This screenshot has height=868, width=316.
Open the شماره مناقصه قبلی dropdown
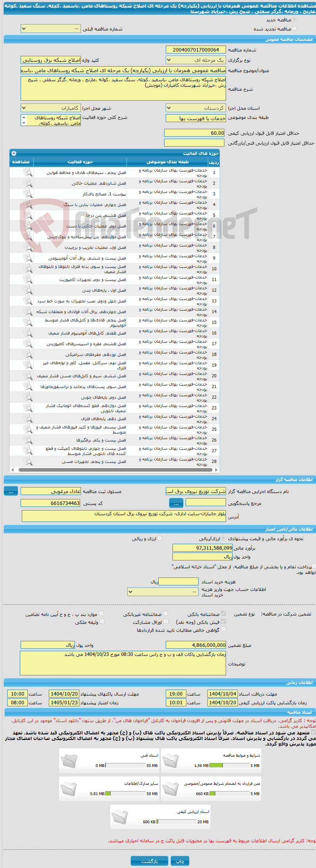click(51, 29)
